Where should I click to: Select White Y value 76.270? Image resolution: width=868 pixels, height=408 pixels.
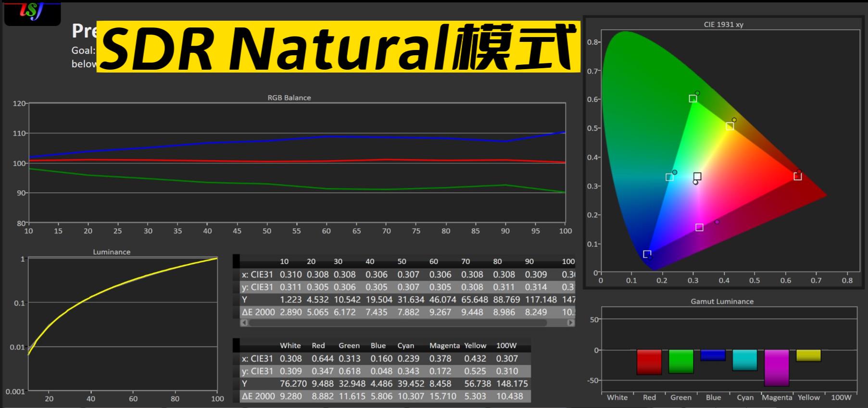pos(293,383)
